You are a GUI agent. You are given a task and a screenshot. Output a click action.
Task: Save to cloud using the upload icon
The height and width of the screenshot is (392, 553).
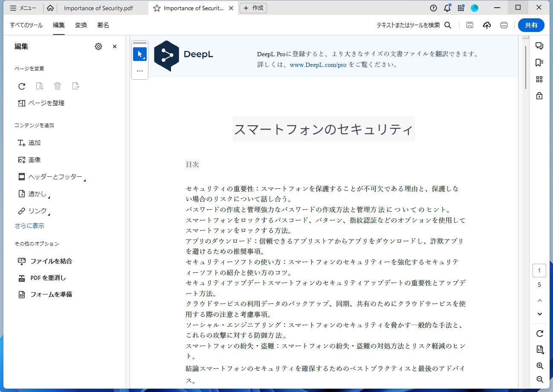[x=486, y=25]
